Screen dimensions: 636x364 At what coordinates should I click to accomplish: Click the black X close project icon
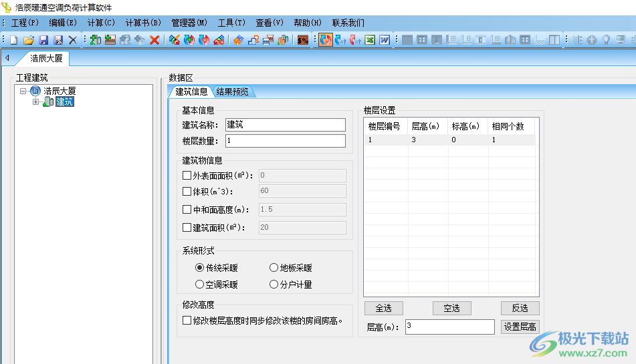73,39
